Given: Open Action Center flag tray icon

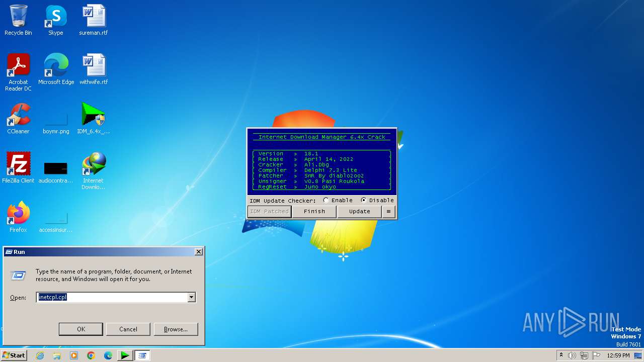Looking at the screenshot, I should pyautogui.click(x=597, y=355).
